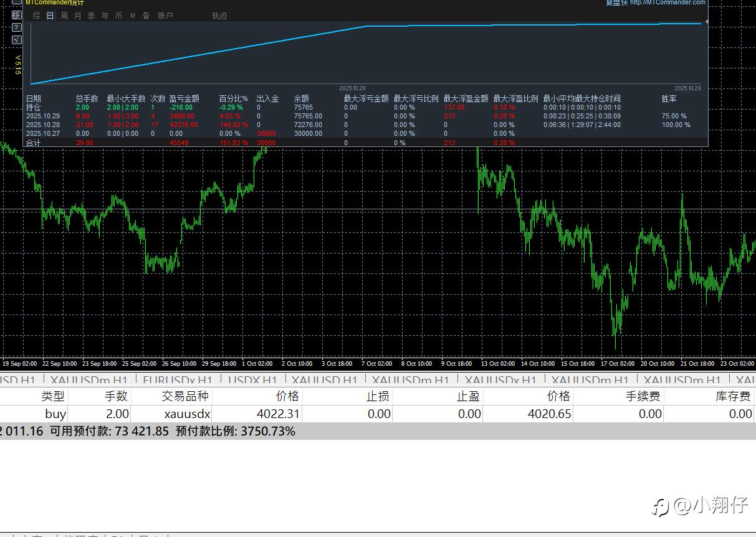This screenshot has width=756, height=537.
Task: Sort orders by 交易品种 symbol column
Action: coord(185,396)
